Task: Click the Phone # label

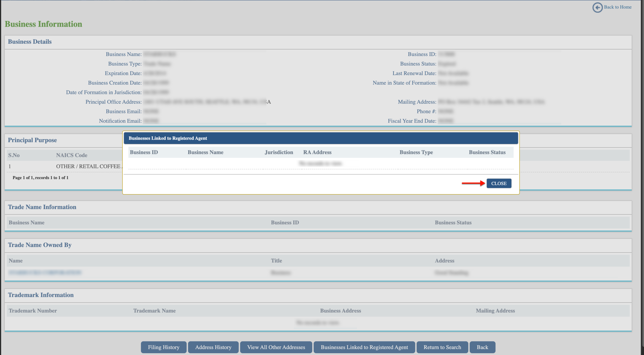Action: pyautogui.click(x=426, y=112)
